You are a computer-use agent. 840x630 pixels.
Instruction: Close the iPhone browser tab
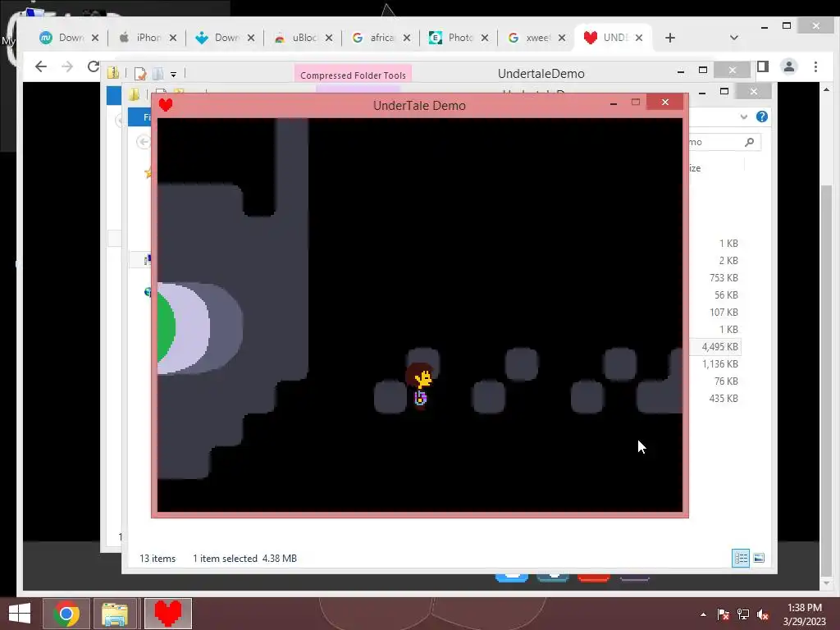point(172,38)
